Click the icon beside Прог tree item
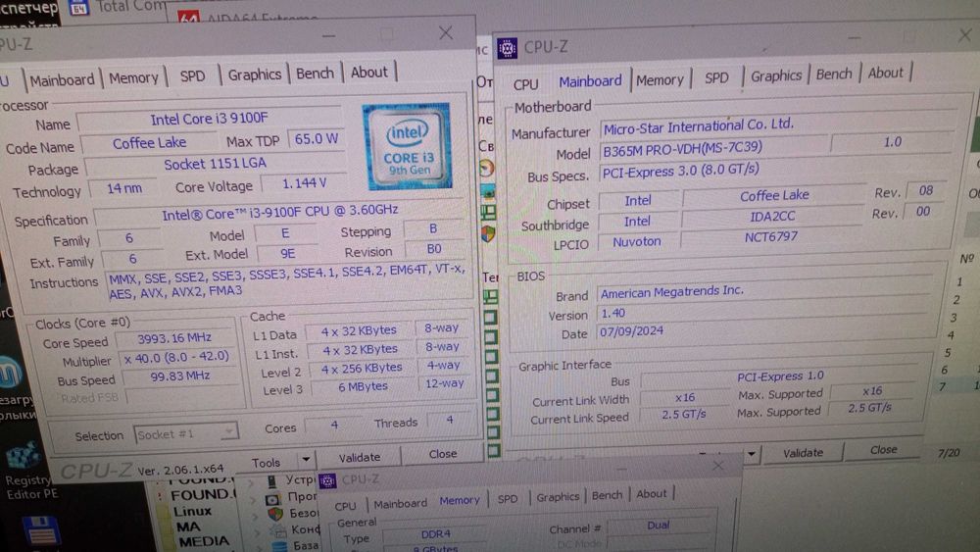This screenshot has height=552, width=980. pos(272,499)
